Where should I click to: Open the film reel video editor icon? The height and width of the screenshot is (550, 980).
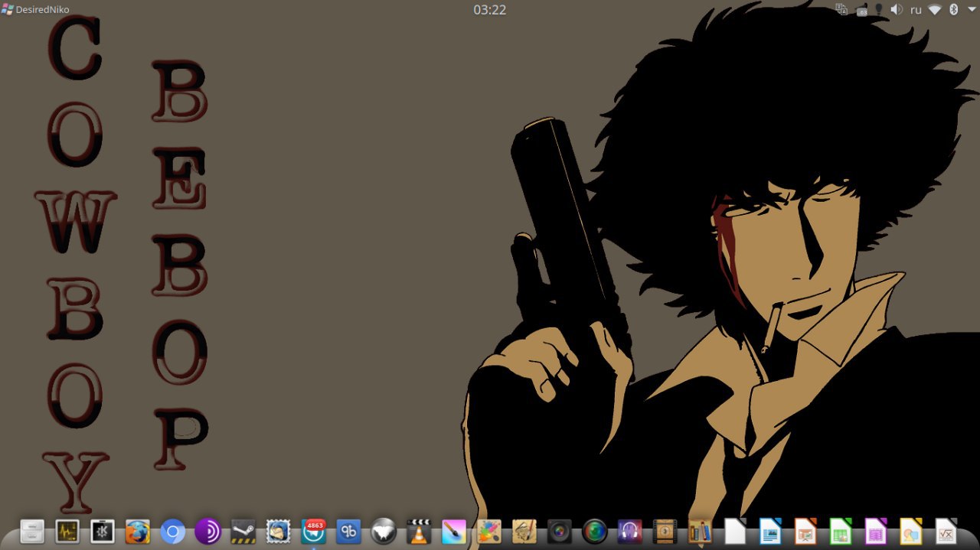tap(665, 531)
